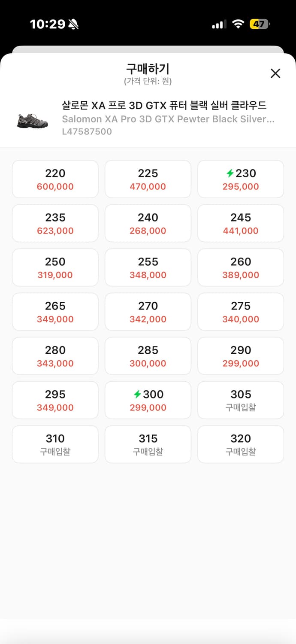Tap the Salomon shoe thumbnail
Image resolution: width=296 pixels, height=644 pixels.
[x=33, y=120]
